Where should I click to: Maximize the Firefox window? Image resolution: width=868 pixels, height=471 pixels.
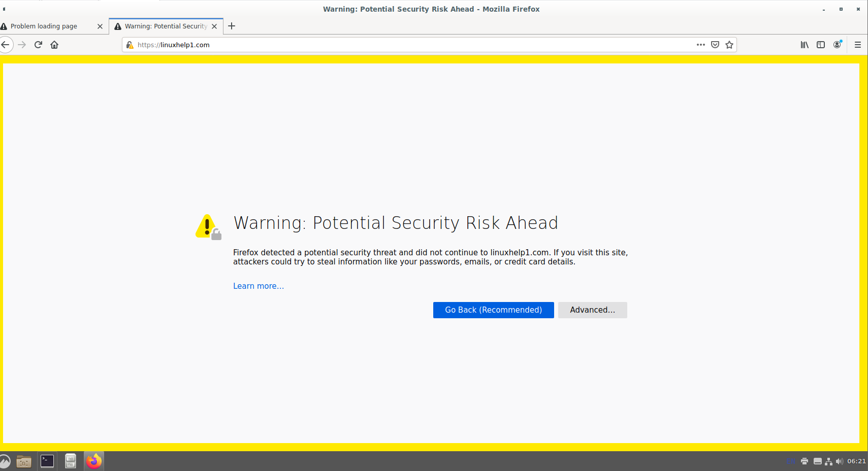click(841, 9)
